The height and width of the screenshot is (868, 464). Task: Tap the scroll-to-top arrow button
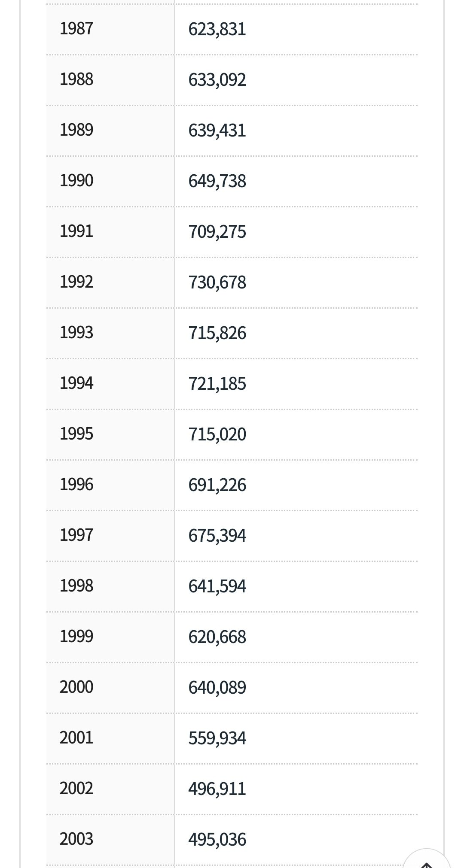tap(426, 859)
